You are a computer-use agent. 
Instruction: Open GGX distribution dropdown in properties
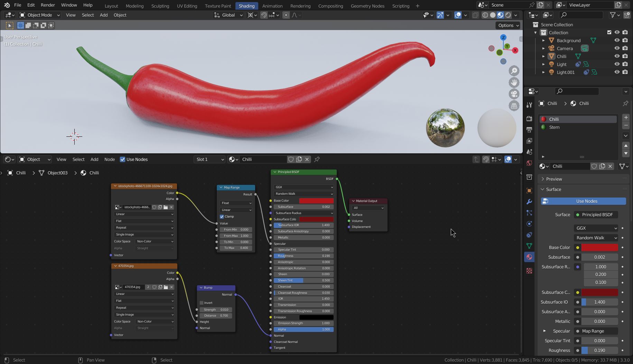click(x=596, y=228)
